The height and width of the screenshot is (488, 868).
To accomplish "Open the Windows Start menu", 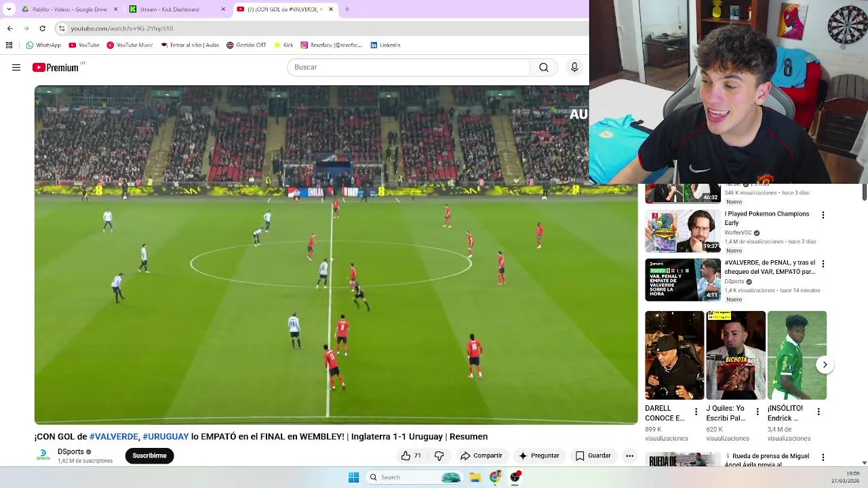I will pos(353,477).
